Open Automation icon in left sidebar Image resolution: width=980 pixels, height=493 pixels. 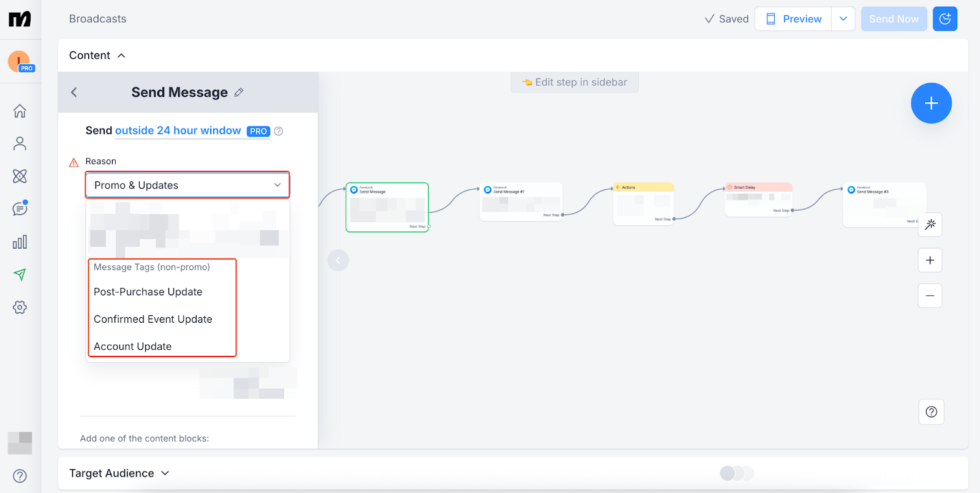pos(20,176)
